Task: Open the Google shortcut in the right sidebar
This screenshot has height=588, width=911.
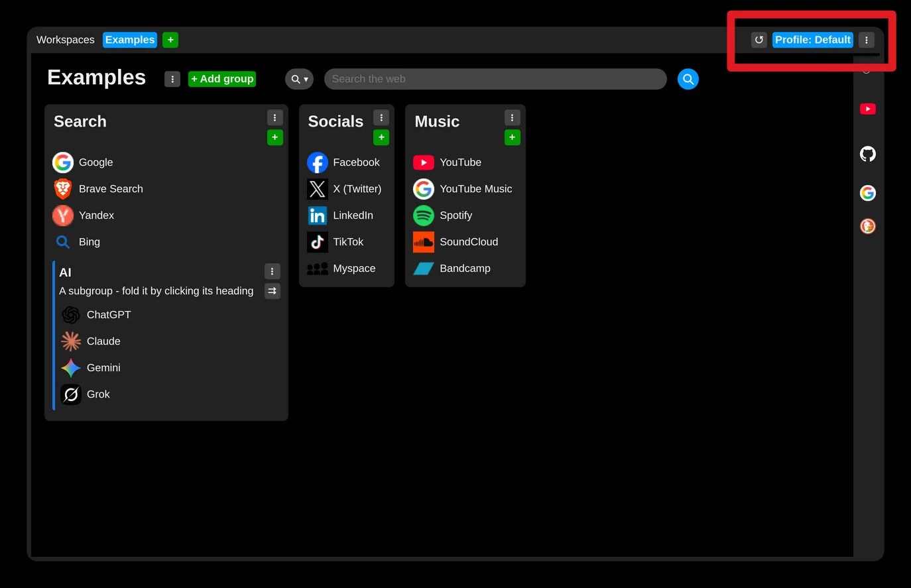Action: [868, 193]
